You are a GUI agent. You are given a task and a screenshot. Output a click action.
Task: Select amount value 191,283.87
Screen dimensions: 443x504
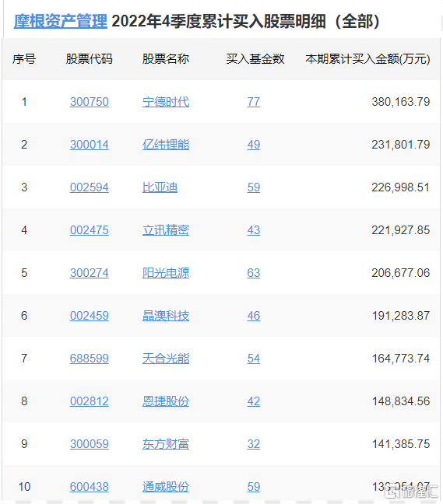pyautogui.click(x=401, y=316)
